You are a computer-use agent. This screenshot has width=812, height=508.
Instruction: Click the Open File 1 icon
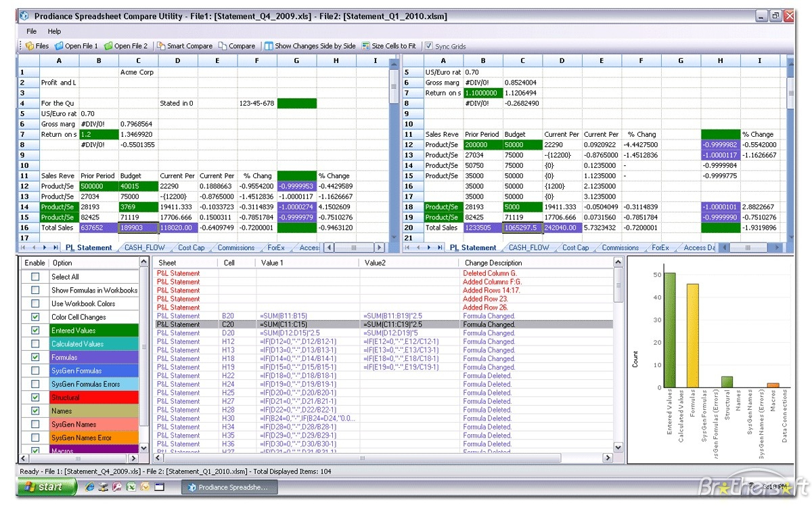(76, 45)
